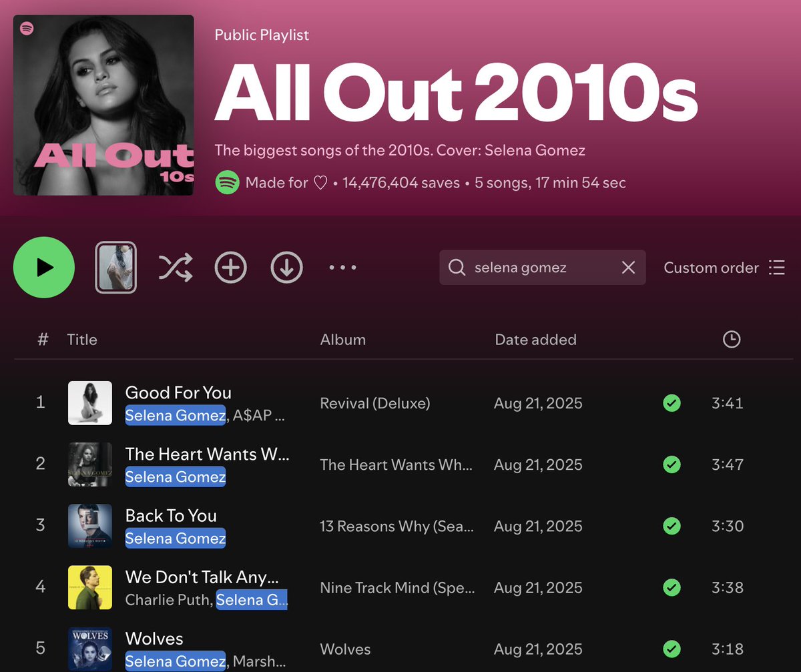Screen dimensions: 801x672
Task: Click the Back To You cover art
Action: [x=90, y=526]
